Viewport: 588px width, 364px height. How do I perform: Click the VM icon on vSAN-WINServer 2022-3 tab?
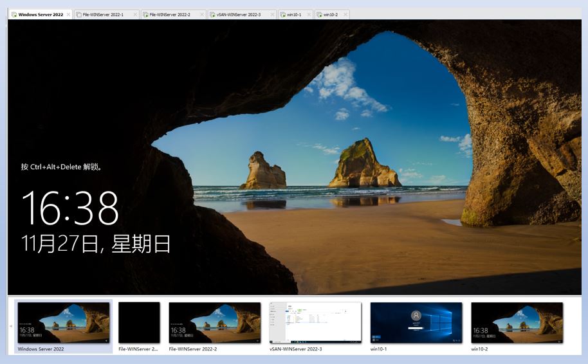pyautogui.click(x=213, y=15)
